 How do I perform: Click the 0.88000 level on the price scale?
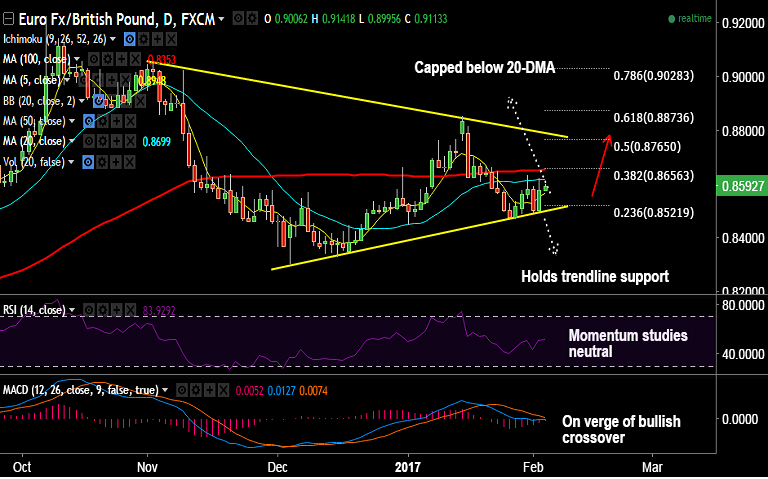click(x=743, y=131)
